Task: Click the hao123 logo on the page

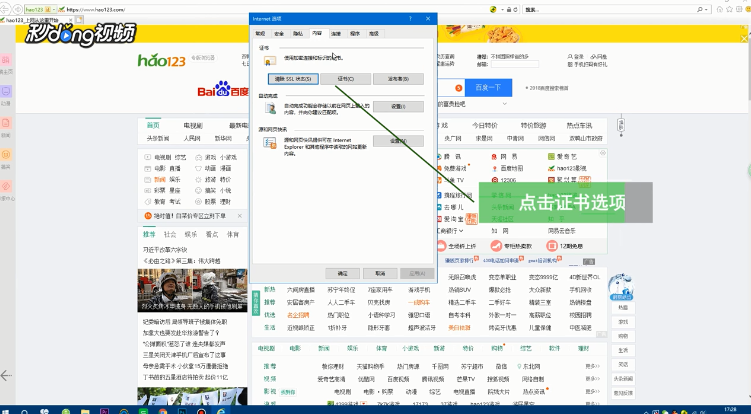Action: (x=162, y=60)
